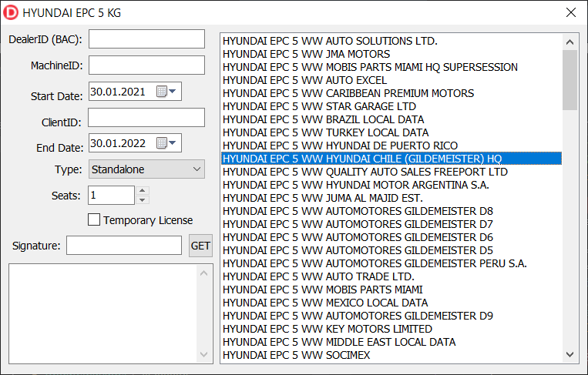Enable the Temporary License checkbox
Screen dimensions: 588x375
[94, 219]
